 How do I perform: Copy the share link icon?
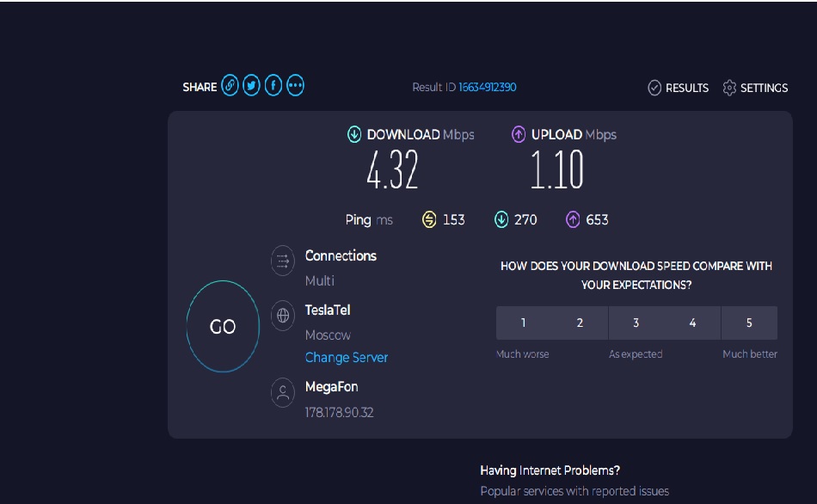click(x=230, y=85)
